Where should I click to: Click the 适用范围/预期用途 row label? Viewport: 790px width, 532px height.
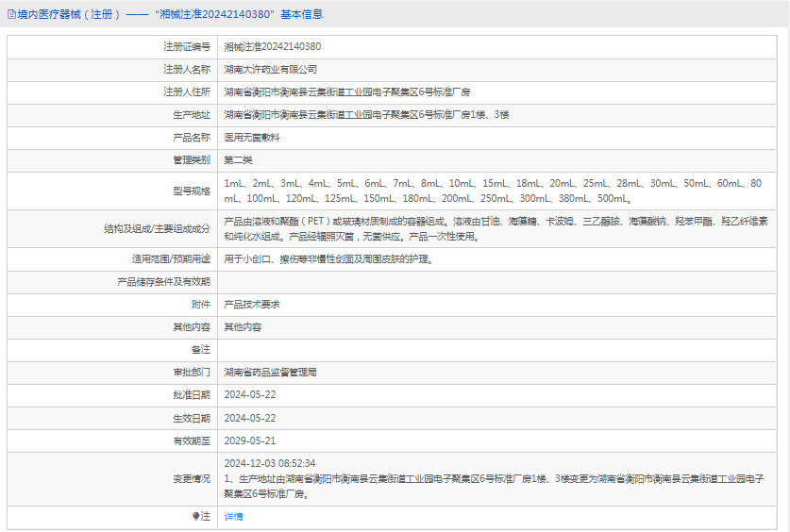(171, 259)
